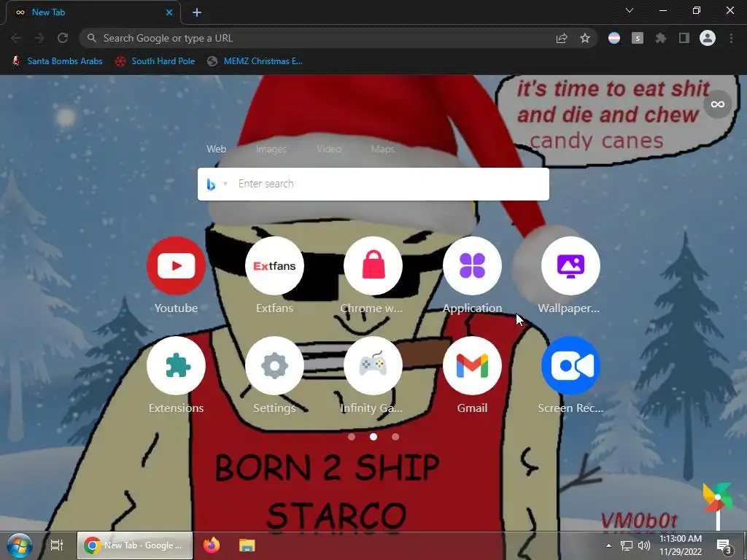Open the Santa Bombs Arabs bookmark
The image size is (747, 560).
57,61
